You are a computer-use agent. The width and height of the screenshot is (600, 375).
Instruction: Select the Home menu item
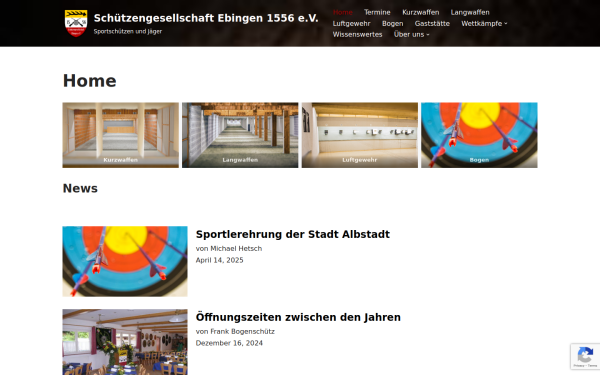[342, 12]
